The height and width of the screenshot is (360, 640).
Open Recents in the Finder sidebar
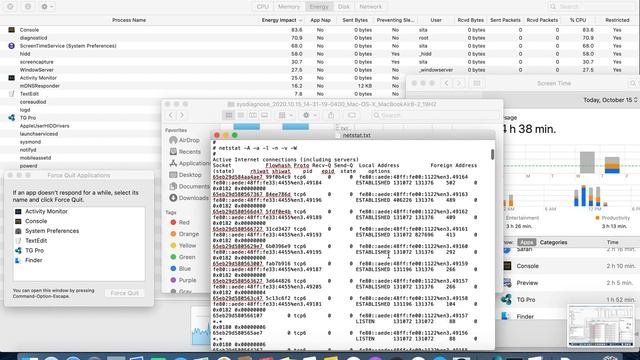185,151
